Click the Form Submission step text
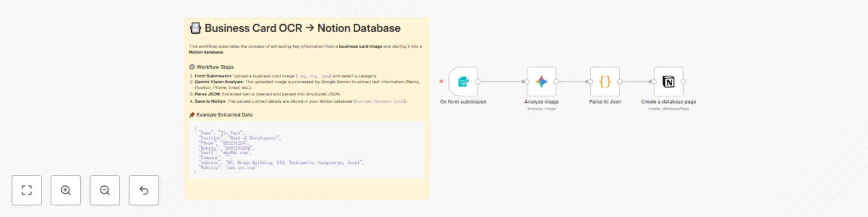The image size is (868, 217). tap(286, 76)
